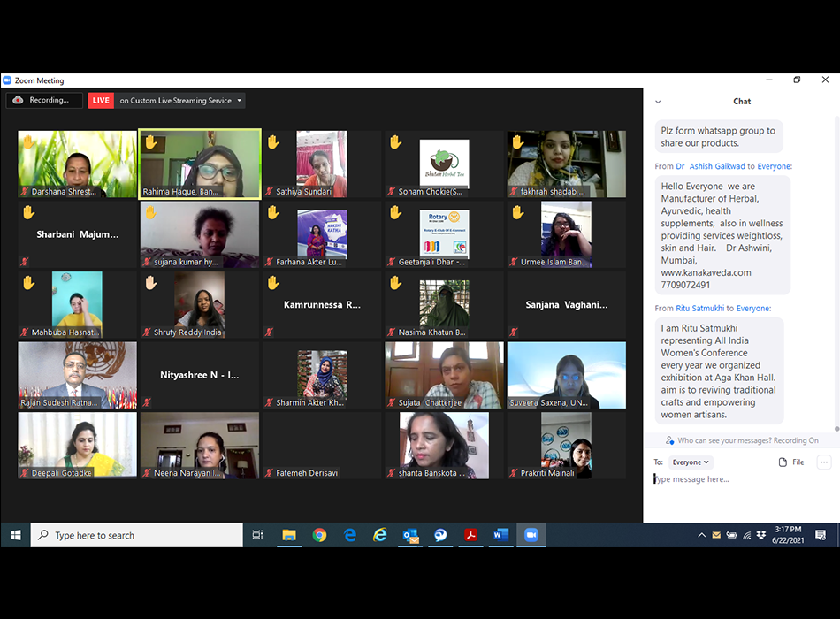Click raised hand icon on Kamrunnessa's tile
The height and width of the screenshot is (619, 840).
[x=273, y=282]
